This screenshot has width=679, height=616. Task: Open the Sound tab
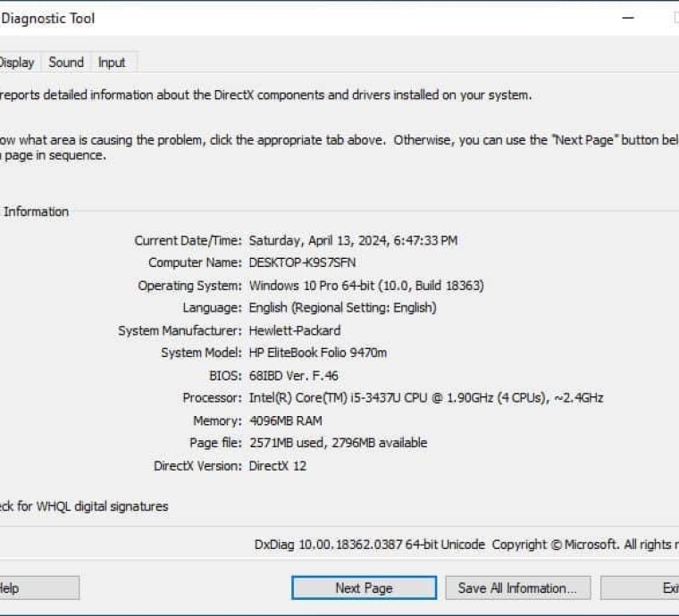(x=66, y=62)
